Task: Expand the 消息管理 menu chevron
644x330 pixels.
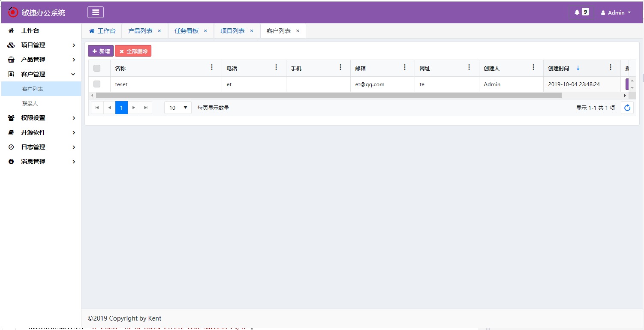Action: pyautogui.click(x=74, y=162)
